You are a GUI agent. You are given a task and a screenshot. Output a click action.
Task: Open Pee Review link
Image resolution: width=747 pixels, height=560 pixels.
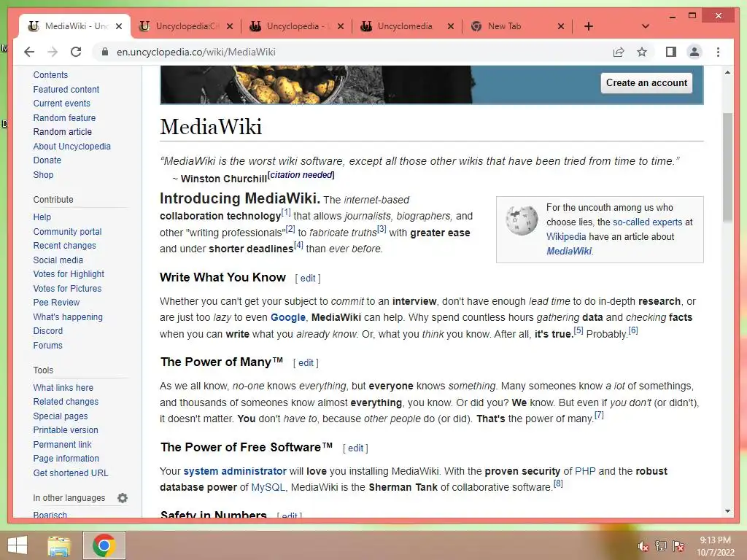56,303
